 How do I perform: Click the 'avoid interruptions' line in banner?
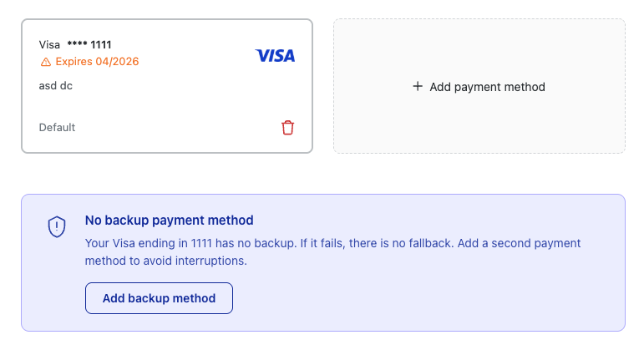[x=167, y=261]
